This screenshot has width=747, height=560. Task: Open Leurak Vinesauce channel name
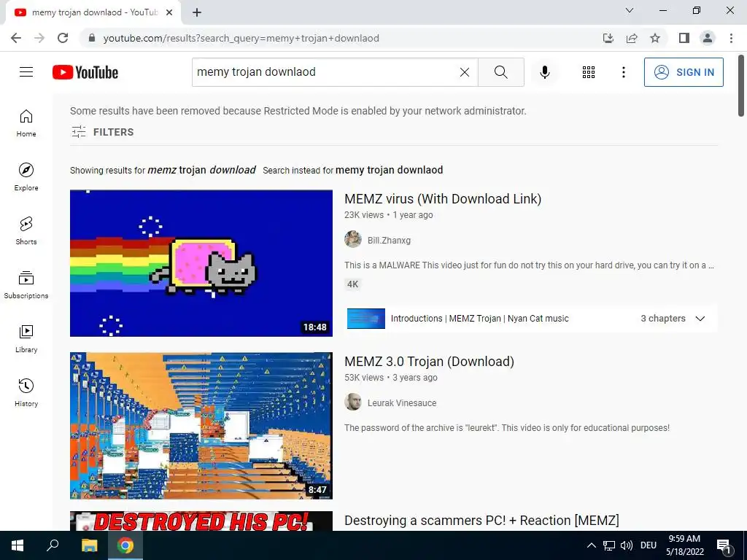402,402
